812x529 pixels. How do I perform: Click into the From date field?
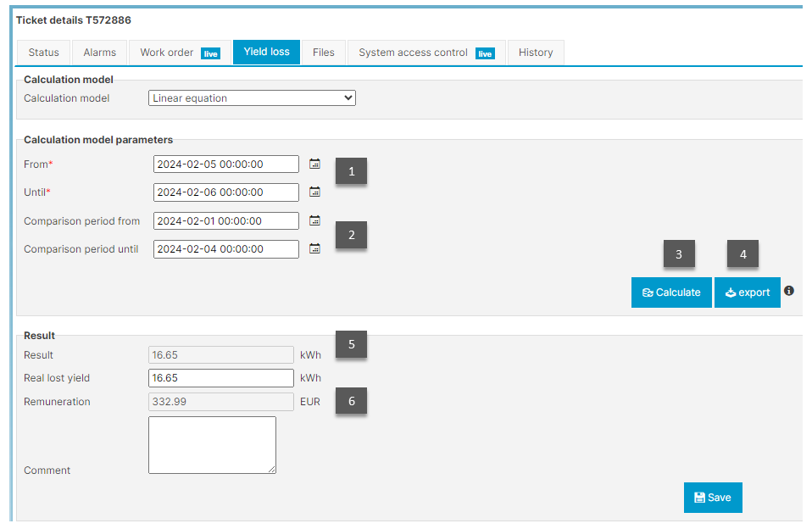coord(225,164)
